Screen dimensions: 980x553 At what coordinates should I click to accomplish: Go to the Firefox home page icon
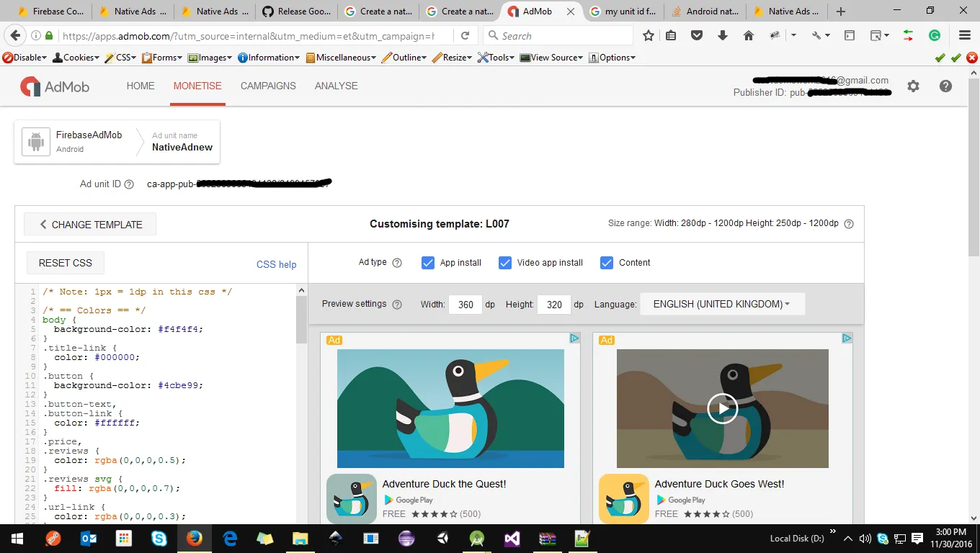click(x=749, y=35)
